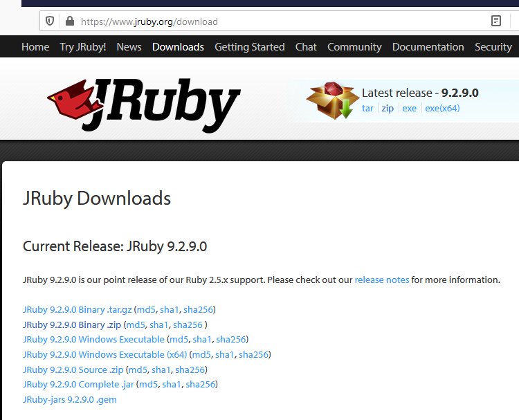This screenshot has height=420, width=519.
Task: Open sha256 for Windows Executable 32-bit
Action: click(230, 340)
